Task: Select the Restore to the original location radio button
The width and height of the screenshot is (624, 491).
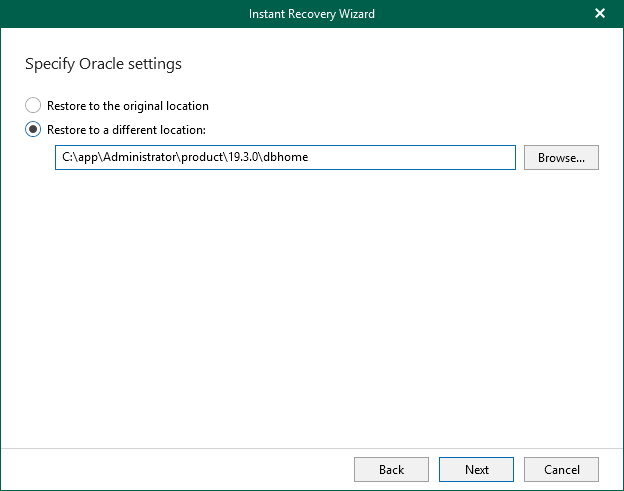Action: [x=34, y=105]
